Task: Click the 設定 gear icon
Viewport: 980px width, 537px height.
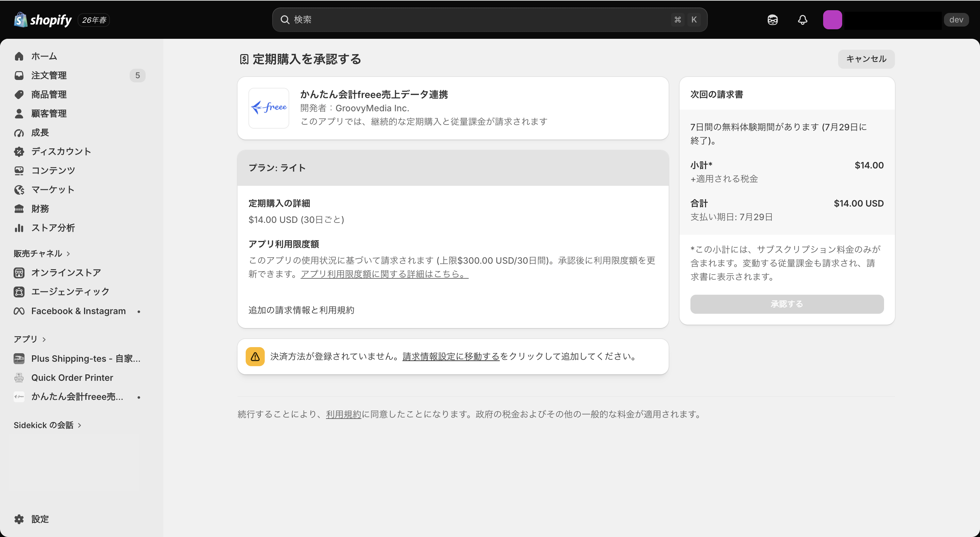Action: point(19,519)
